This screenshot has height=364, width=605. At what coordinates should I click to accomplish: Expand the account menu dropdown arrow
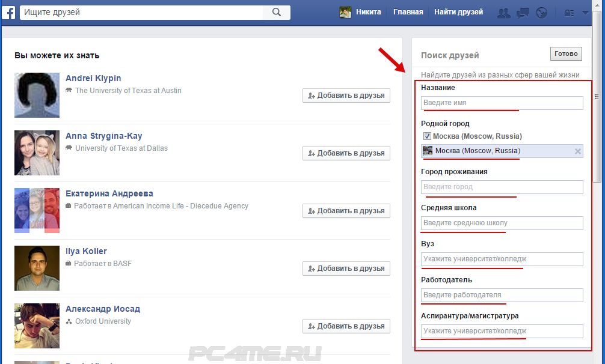click(586, 13)
